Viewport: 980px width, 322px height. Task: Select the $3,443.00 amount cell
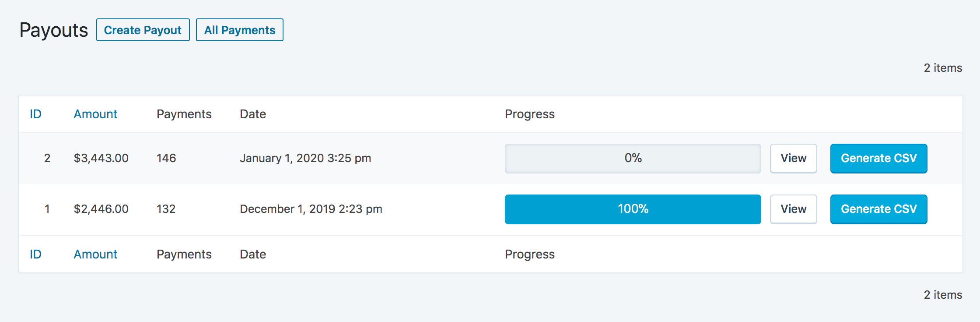[x=101, y=158]
